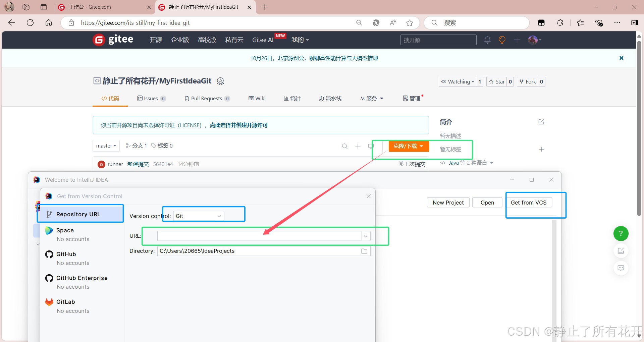The height and width of the screenshot is (342, 644).
Task: Open the floating chat message icon
Action: (621, 268)
